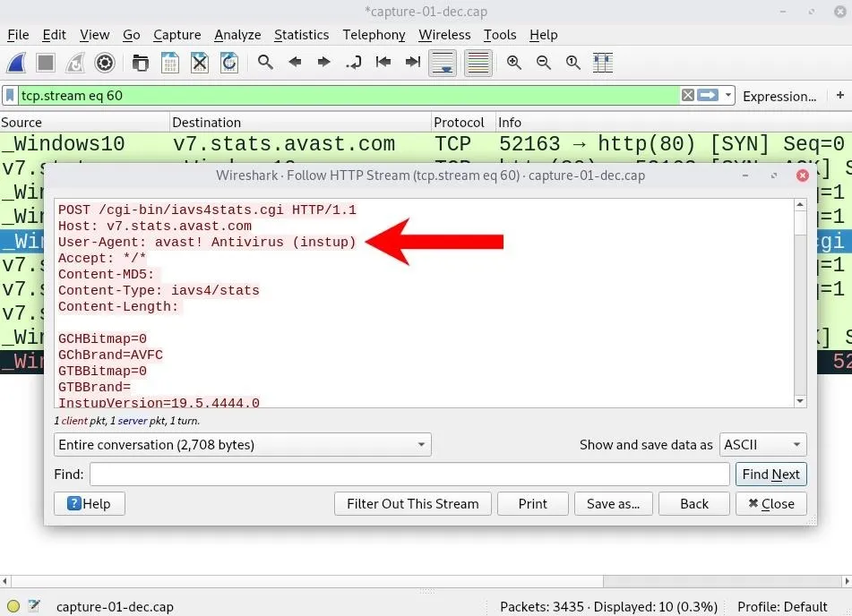Open the View menu
This screenshot has height=616, width=852.
click(x=95, y=35)
